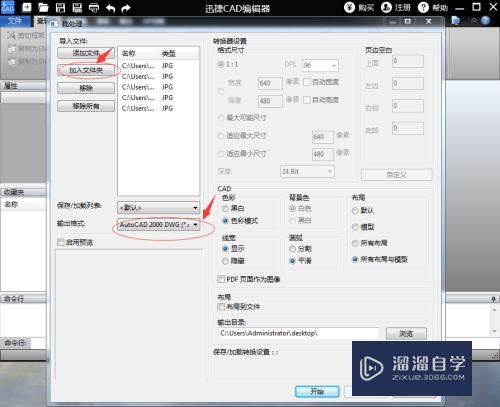Open the 输出格式 AutoCAD 2000 DWG dropdown
The height and width of the screenshot is (407, 500).
pyautogui.click(x=159, y=225)
